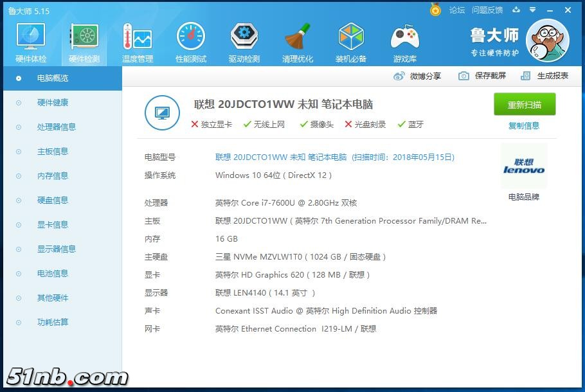Open 温度管理 temperature management
The image size is (585, 392).
[x=137, y=40]
